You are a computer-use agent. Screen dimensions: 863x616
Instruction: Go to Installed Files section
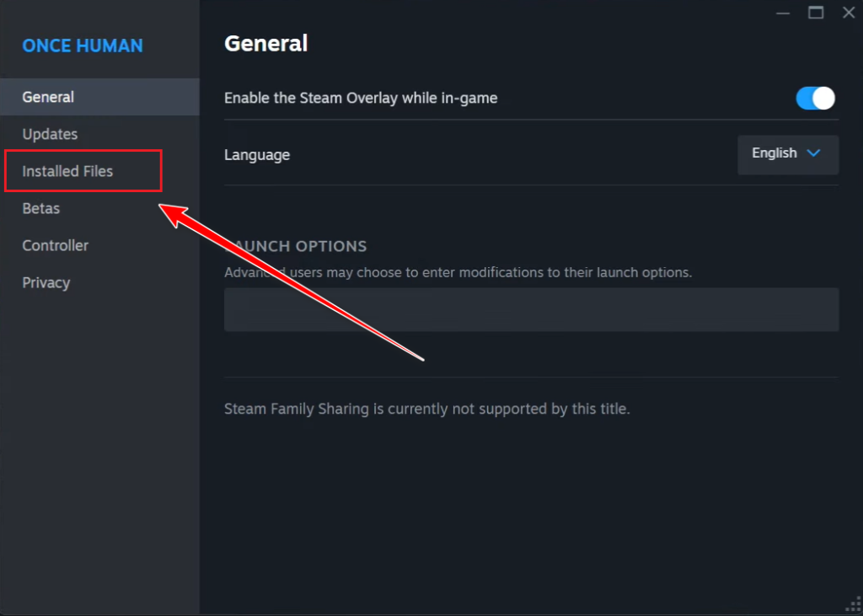(67, 171)
